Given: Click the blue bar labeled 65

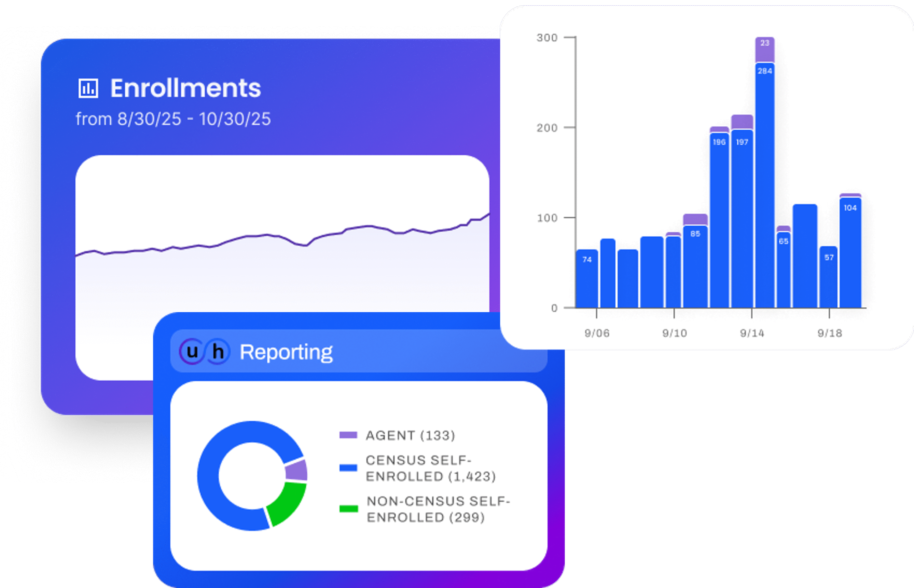Looking at the screenshot, I should point(783,270).
